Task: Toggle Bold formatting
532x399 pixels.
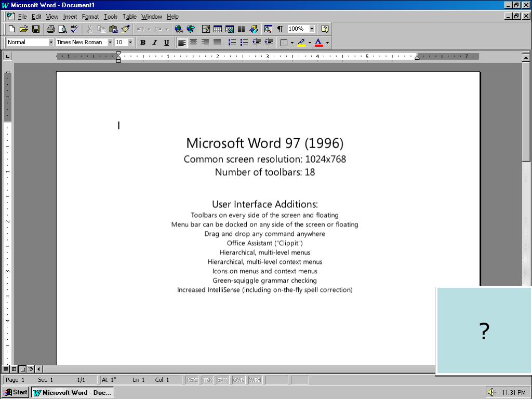Action: tap(143, 43)
